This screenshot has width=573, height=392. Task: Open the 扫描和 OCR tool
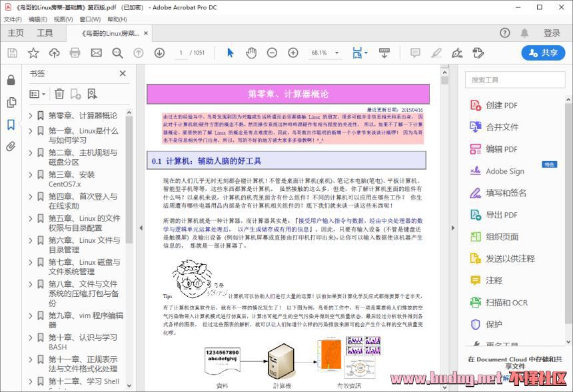pos(499,303)
